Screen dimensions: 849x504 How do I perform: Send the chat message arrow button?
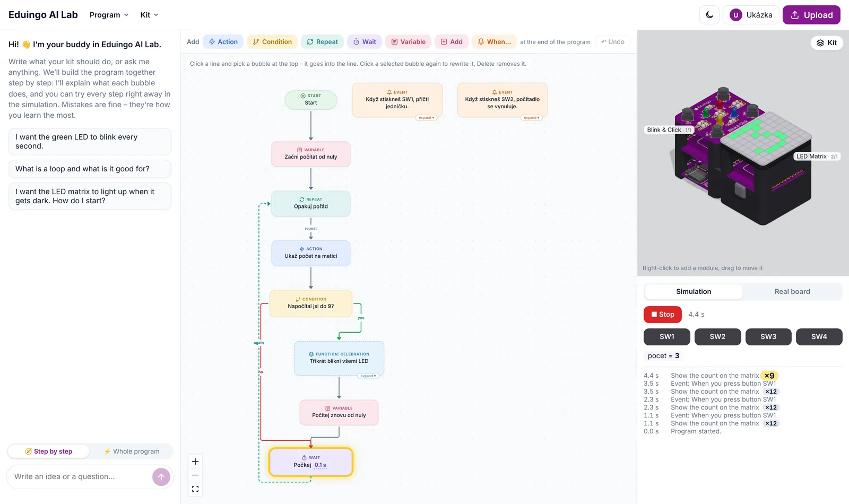pyautogui.click(x=161, y=477)
